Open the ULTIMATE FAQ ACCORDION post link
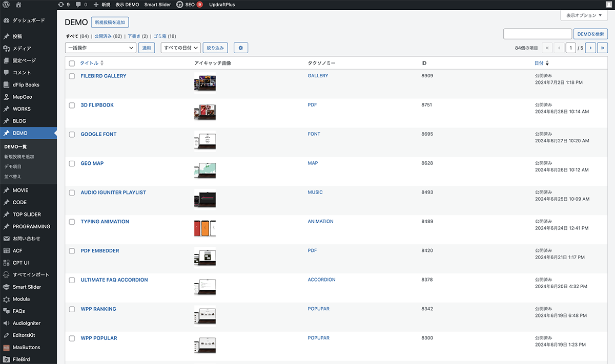 114,280
